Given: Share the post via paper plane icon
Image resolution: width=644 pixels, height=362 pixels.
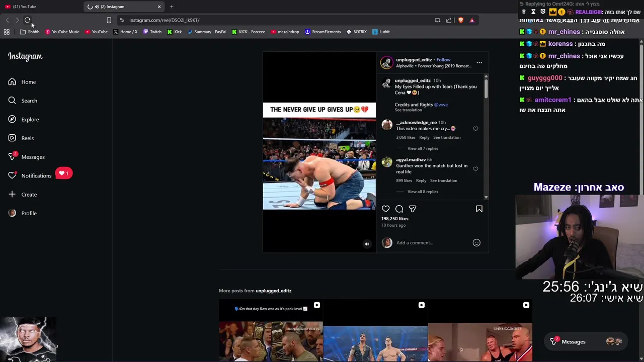Looking at the screenshot, I should point(413,209).
